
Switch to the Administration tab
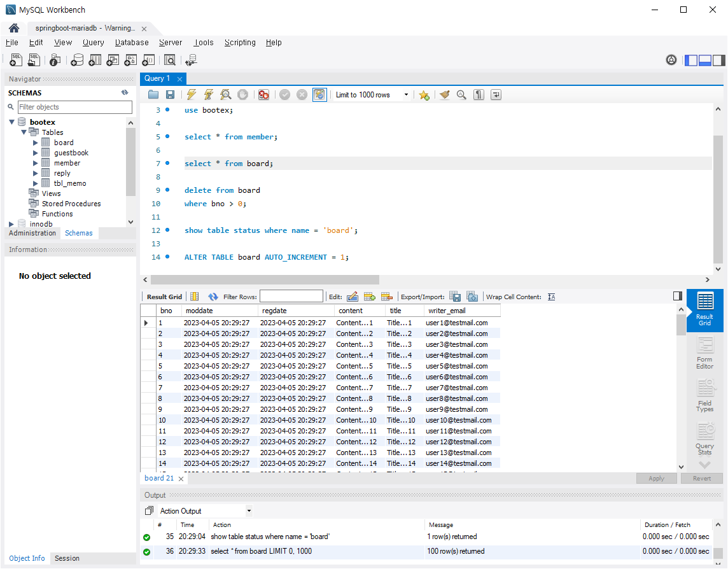[32, 233]
